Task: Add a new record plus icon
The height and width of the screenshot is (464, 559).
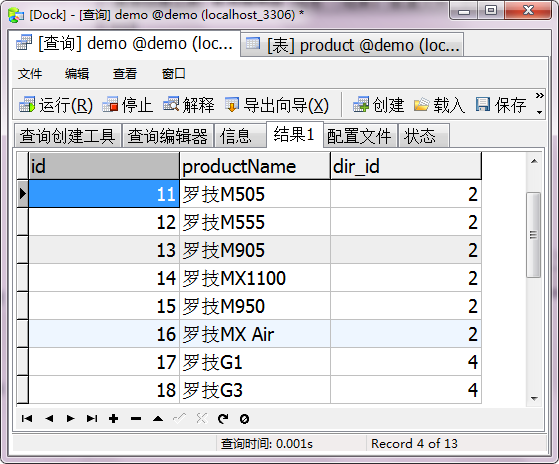Action: click(114, 418)
